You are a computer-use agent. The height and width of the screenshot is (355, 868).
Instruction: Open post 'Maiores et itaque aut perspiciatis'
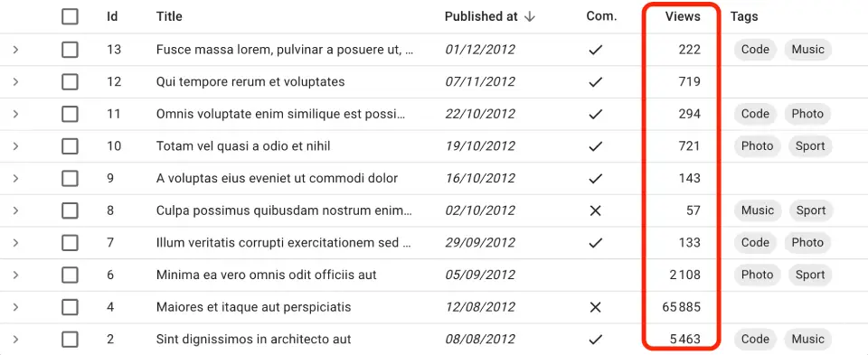coord(253,307)
